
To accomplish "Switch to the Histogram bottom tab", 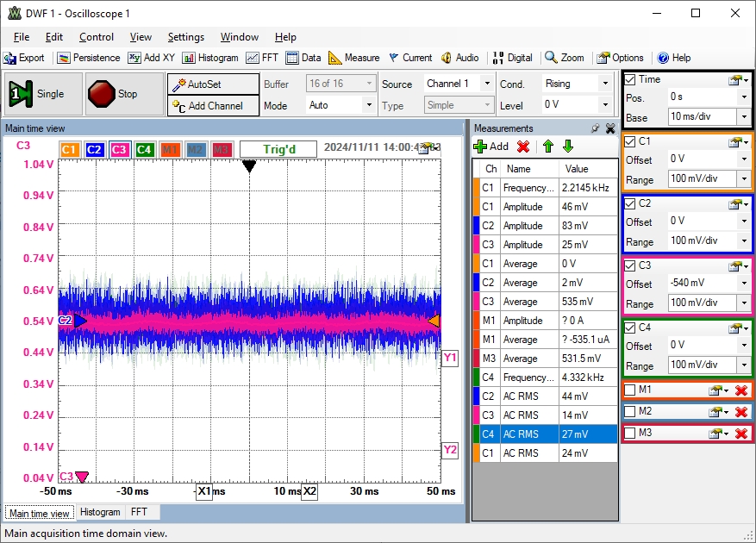I will pyautogui.click(x=100, y=512).
